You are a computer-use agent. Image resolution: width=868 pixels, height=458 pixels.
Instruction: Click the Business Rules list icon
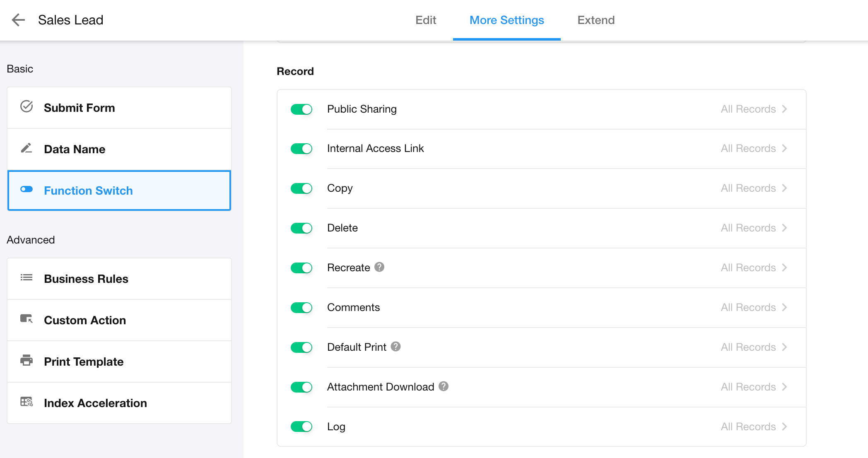pyautogui.click(x=27, y=278)
